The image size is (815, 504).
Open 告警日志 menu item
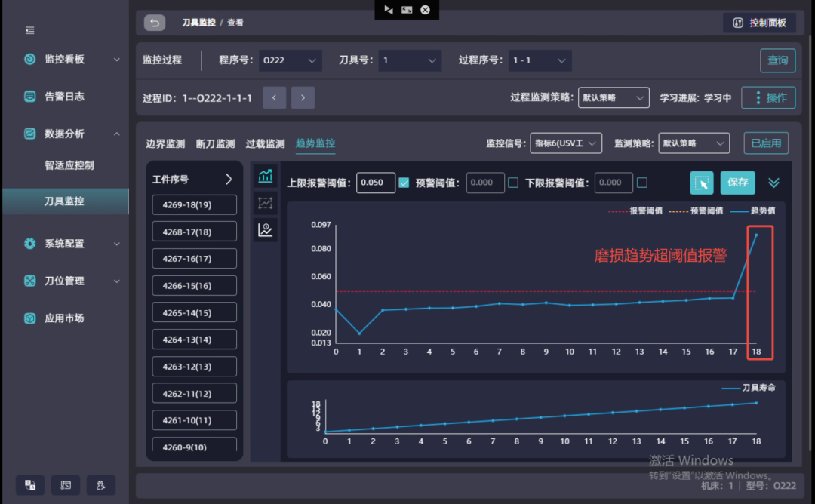click(66, 96)
